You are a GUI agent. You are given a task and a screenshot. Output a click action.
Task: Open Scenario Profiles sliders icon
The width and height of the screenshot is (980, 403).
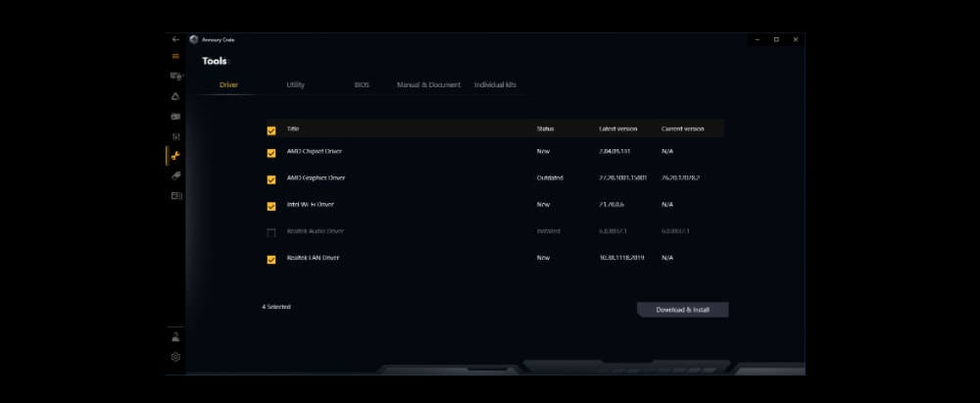pyautogui.click(x=175, y=136)
